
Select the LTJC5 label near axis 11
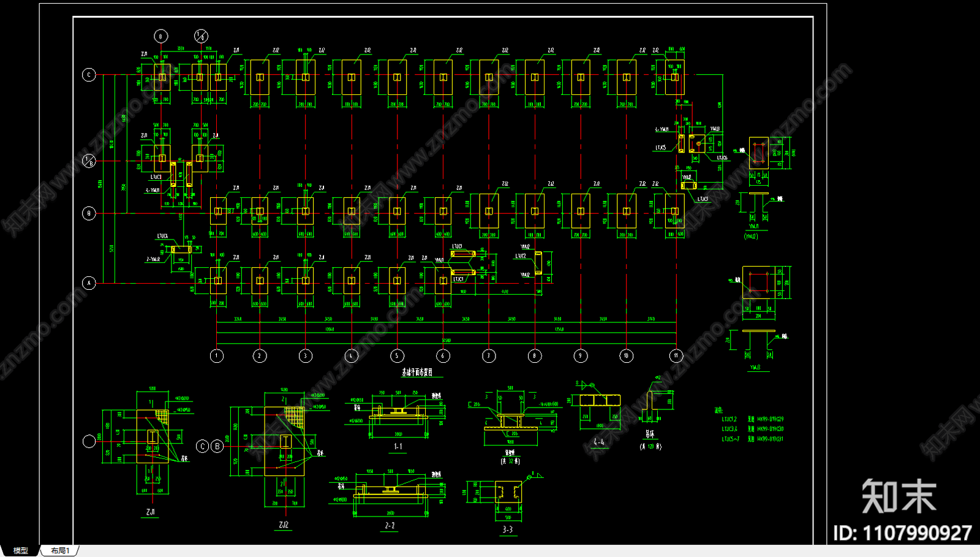tap(661, 148)
